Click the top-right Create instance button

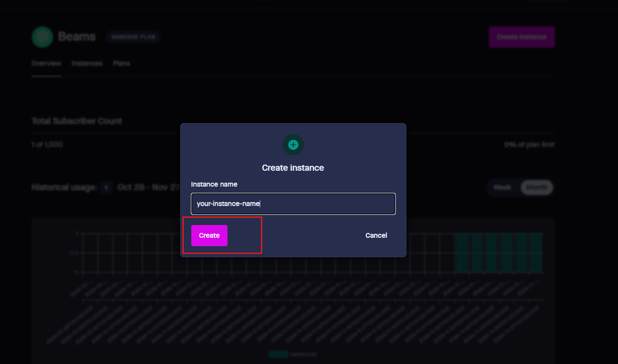(x=521, y=37)
